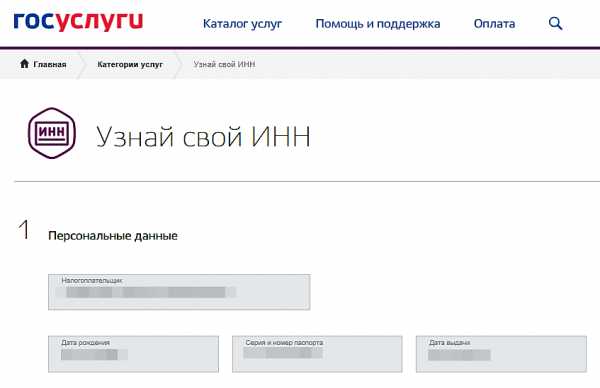This screenshot has height=388, width=600.
Task: Click the blurred birth date value
Action: pyautogui.click(x=94, y=355)
